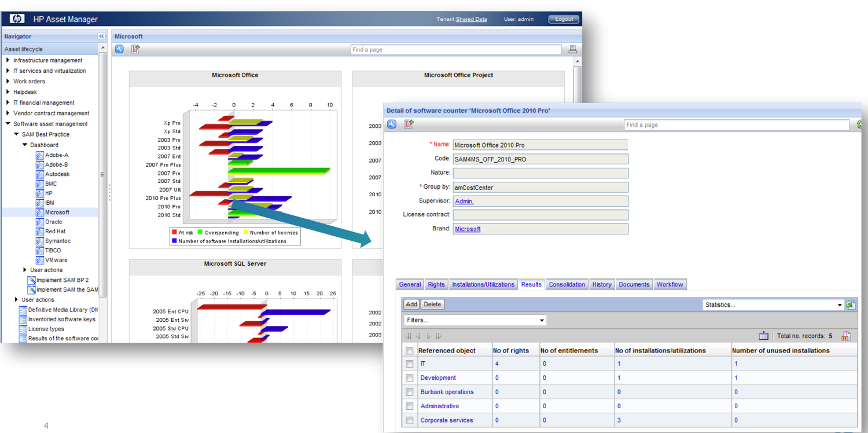
Task: Switch to the General tab
Action: (410, 284)
